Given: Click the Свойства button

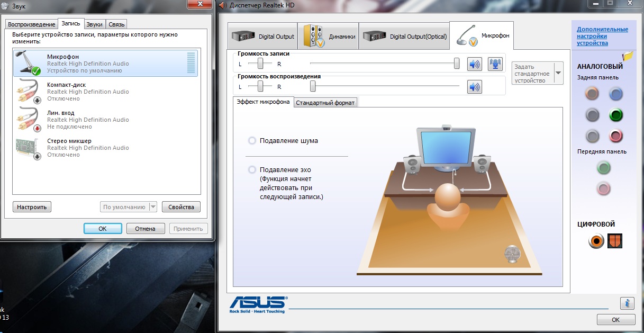Looking at the screenshot, I should point(181,207).
